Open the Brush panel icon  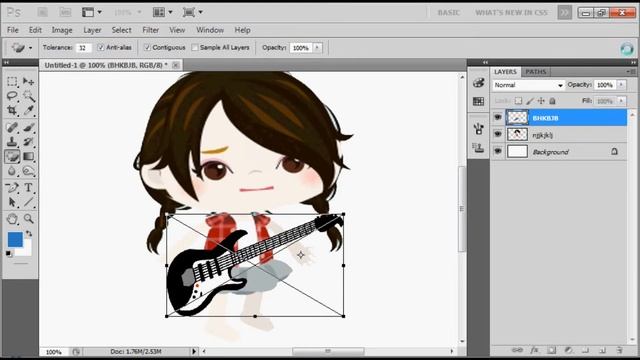pos(478,129)
